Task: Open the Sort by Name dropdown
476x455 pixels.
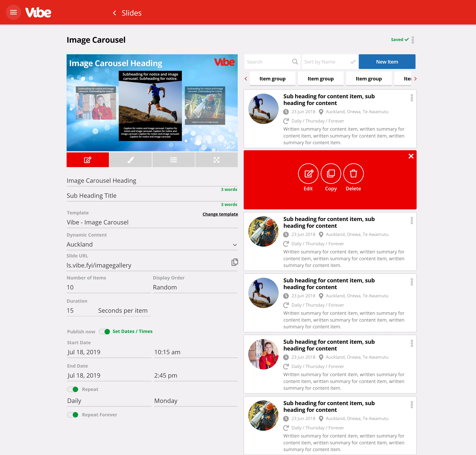Action: pyautogui.click(x=329, y=62)
